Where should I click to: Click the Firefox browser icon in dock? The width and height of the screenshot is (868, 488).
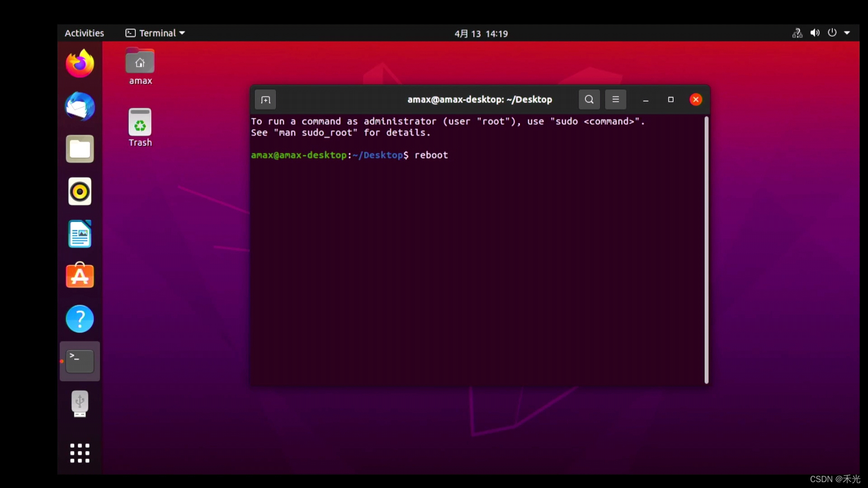80,63
